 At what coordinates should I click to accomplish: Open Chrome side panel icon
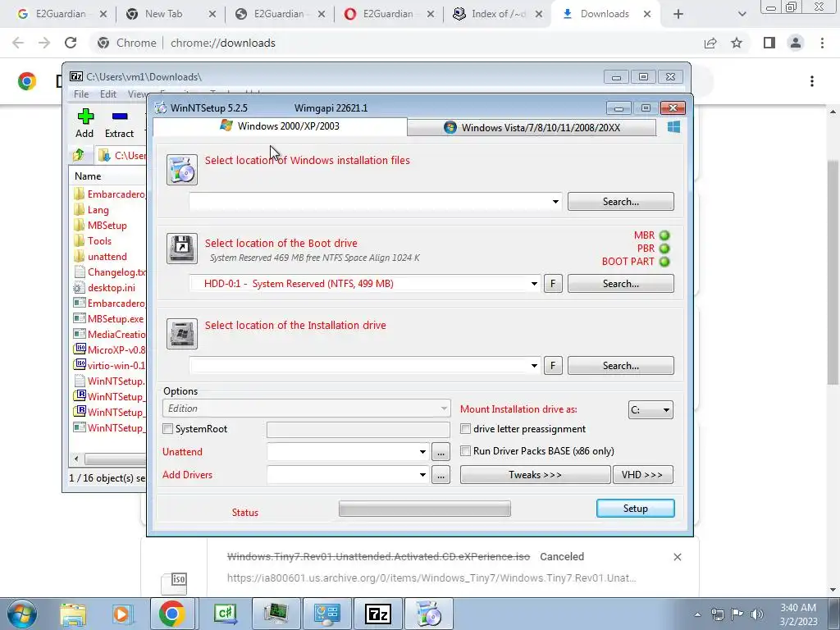tap(769, 43)
